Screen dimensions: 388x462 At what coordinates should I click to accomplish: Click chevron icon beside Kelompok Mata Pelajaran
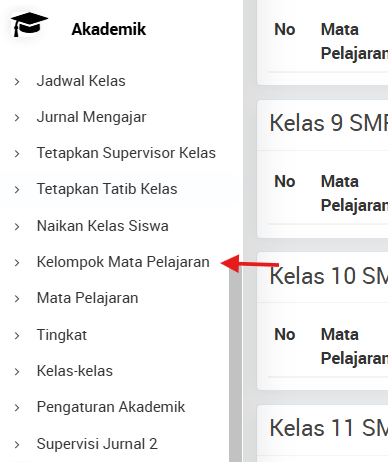17,263
